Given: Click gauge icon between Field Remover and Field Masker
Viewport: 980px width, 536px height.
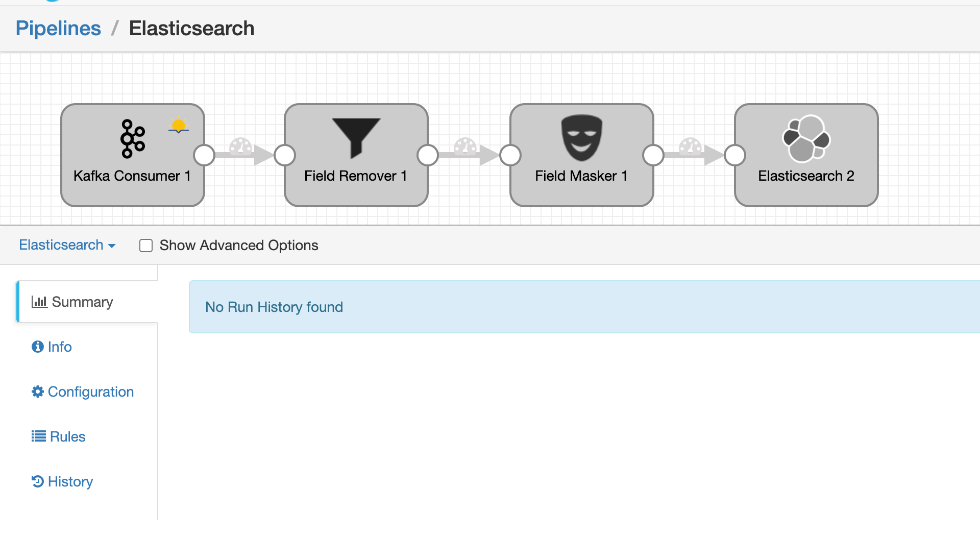Looking at the screenshot, I should pos(465,147).
